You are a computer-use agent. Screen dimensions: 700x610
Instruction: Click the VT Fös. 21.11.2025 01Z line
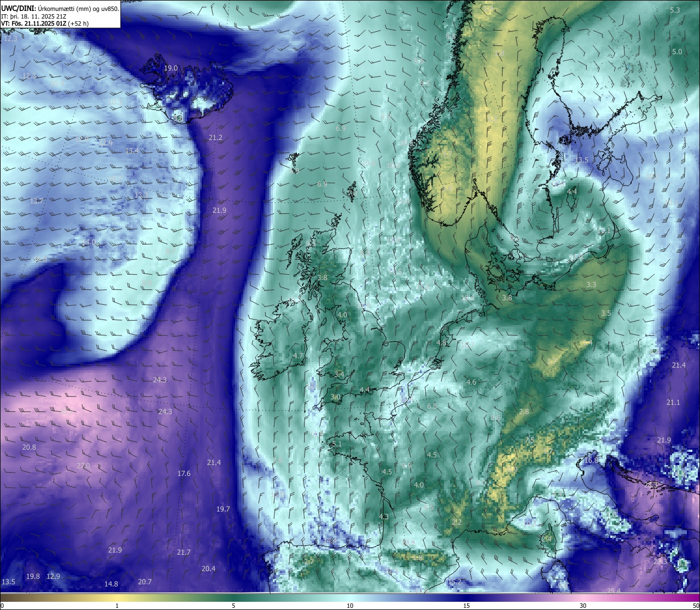coord(45,24)
